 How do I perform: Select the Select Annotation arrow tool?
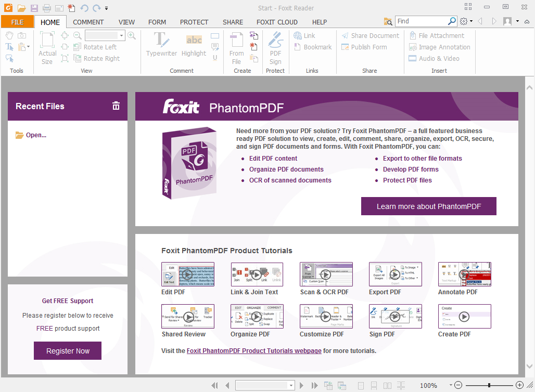coord(9,58)
